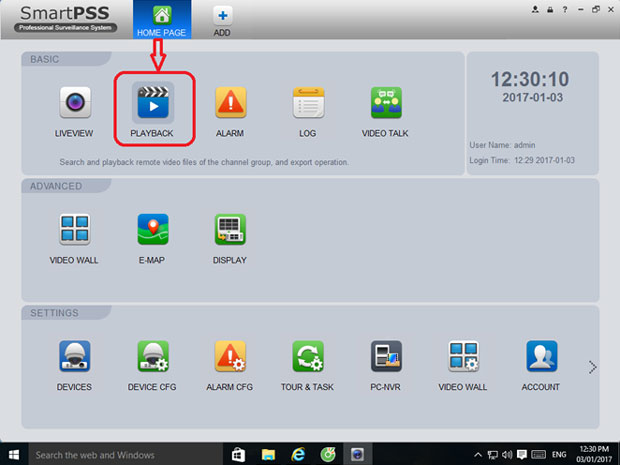This screenshot has height=465, width=620.
Task: Open help via question mark icon
Action: pos(565,9)
